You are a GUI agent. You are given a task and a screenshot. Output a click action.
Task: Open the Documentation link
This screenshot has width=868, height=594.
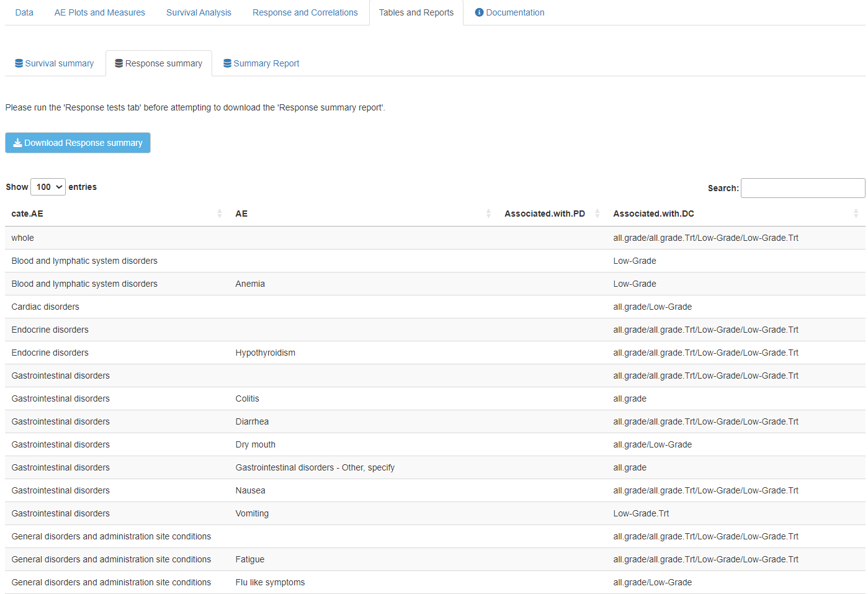(x=515, y=12)
